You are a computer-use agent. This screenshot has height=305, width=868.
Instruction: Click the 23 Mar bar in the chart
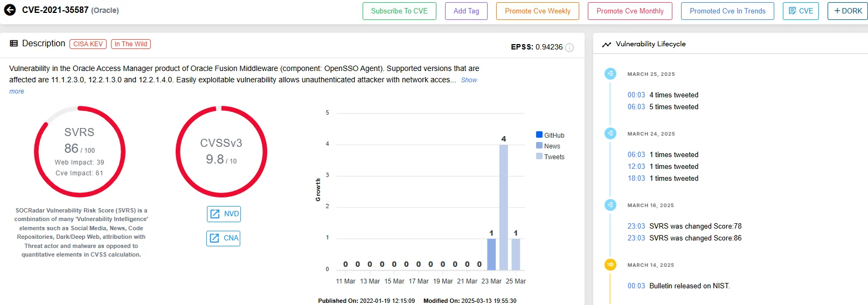(x=491, y=254)
